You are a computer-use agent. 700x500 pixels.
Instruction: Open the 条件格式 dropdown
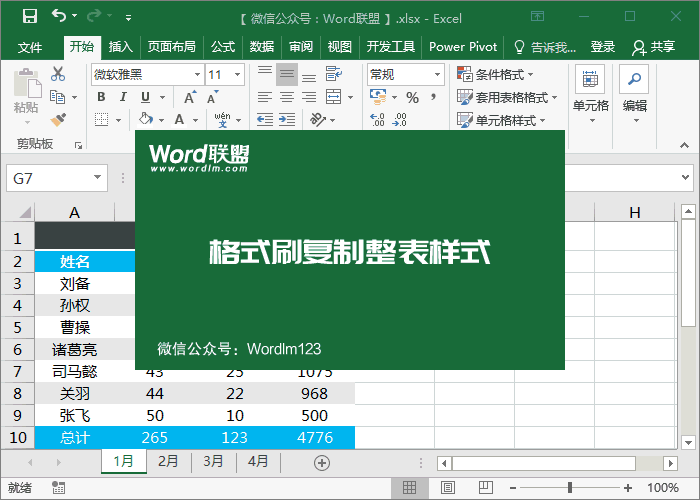coord(496,74)
